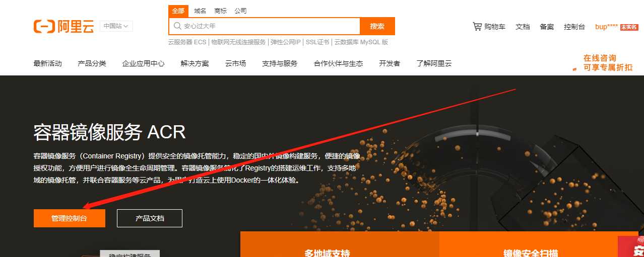Image resolution: width=644 pixels, height=257 pixels.
Task: Open the 购物车 link
Action: pos(495,27)
